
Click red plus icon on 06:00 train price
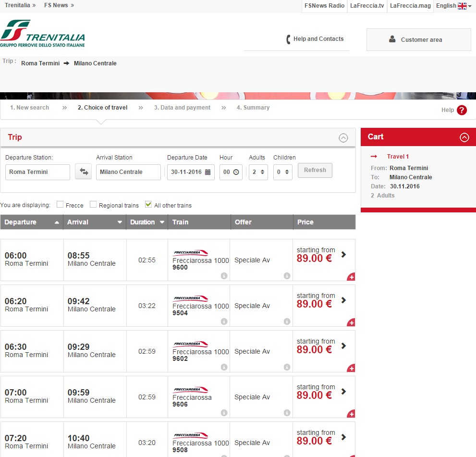[x=351, y=277]
